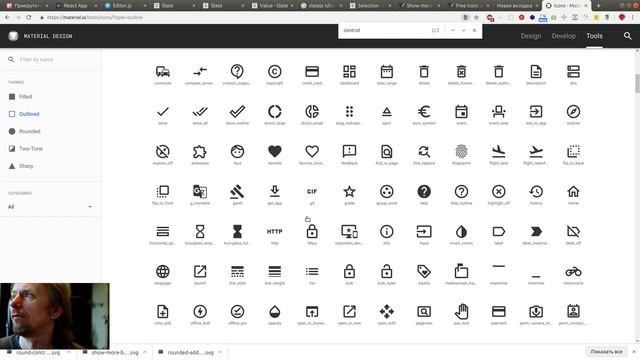This screenshot has width=640, height=360.
Task: Select the Sharp theme
Action: pyautogui.click(x=20, y=166)
